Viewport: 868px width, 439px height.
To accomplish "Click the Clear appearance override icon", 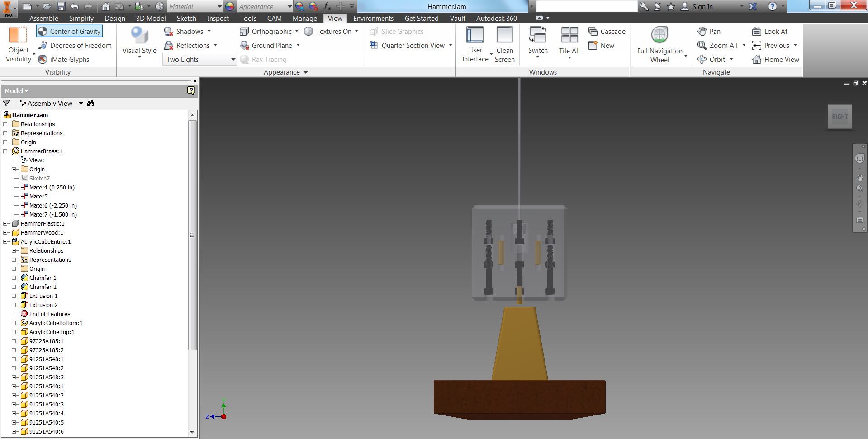I will tap(313, 6).
